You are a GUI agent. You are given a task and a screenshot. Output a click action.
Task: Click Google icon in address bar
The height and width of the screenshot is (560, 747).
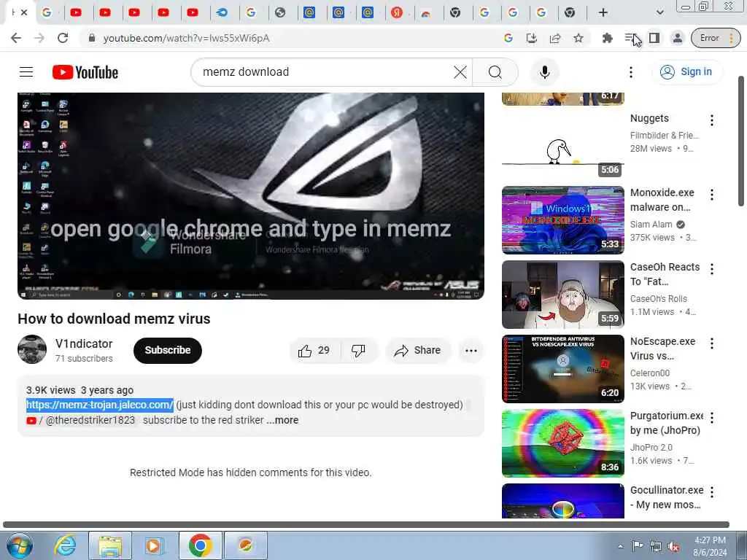click(508, 38)
